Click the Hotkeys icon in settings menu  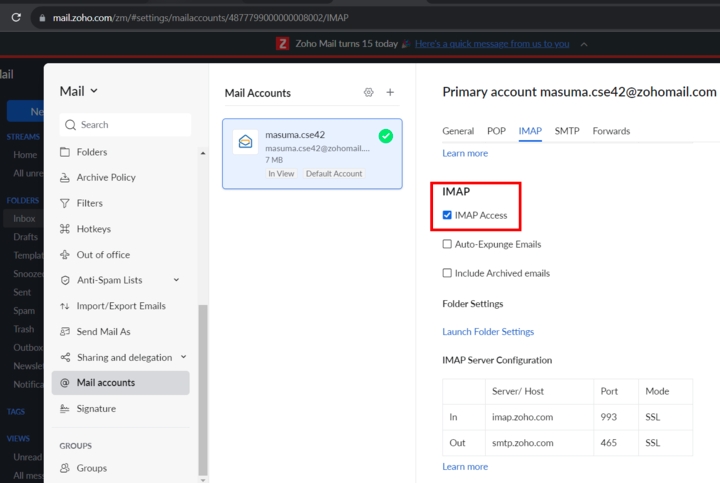[x=65, y=229]
